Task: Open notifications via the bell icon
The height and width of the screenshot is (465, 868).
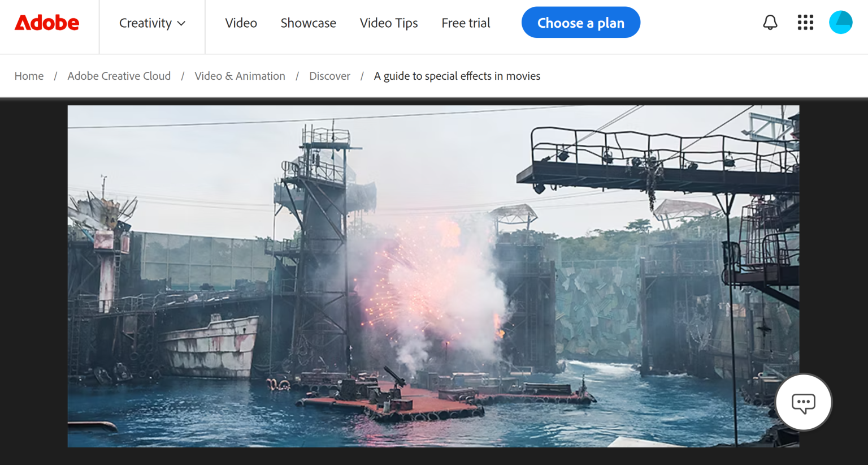Action: click(x=770, y=23)
